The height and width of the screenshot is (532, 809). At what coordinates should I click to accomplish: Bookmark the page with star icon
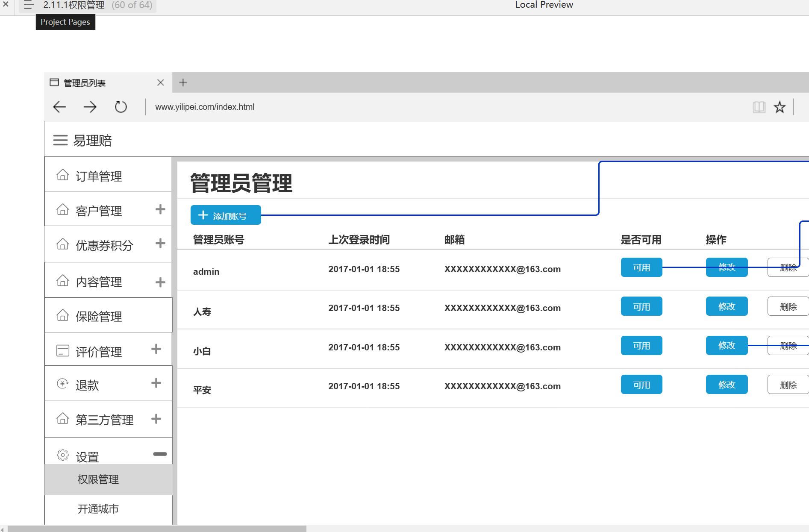pyautogui.click(x=780, y=107)
